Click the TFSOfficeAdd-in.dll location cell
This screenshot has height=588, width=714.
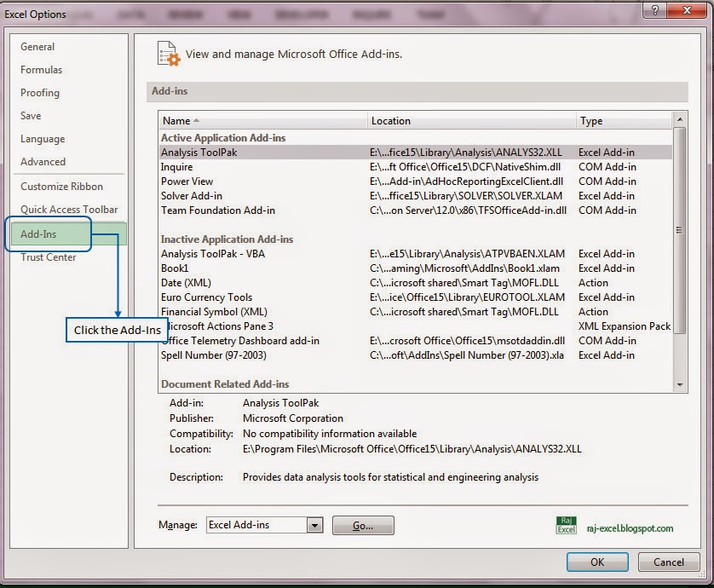coord(468,210)
